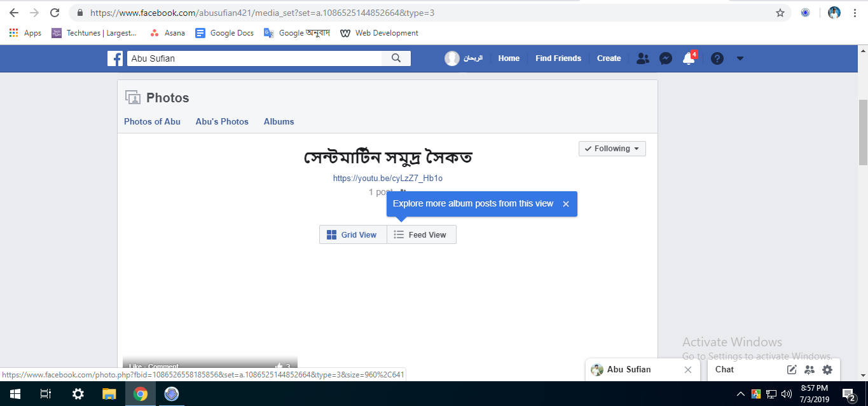The image size is (868, 406).
Task: Open the Windows Start button
Action: pos(15,394)
